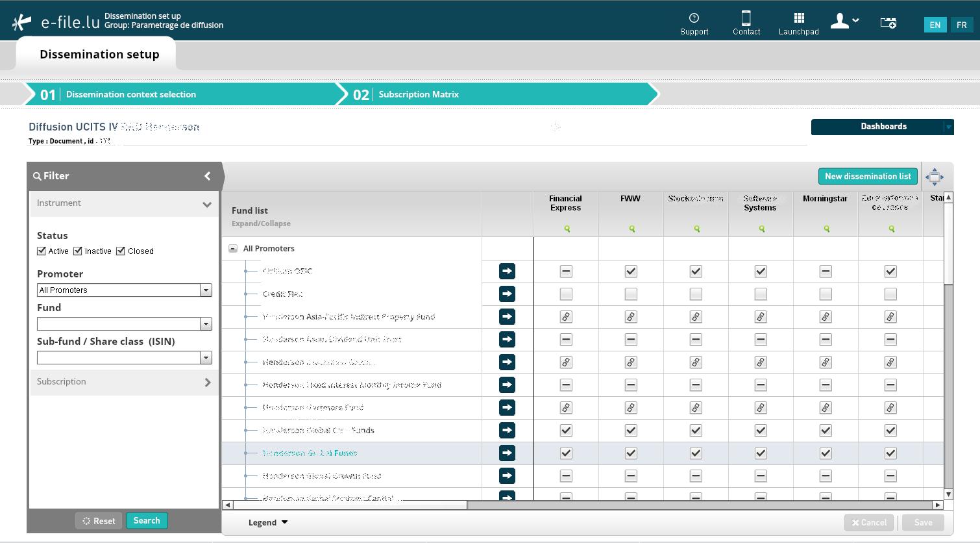
Task: Click FWW link icon for Asia-Pacific Property Fund
Action: point(631,317)
